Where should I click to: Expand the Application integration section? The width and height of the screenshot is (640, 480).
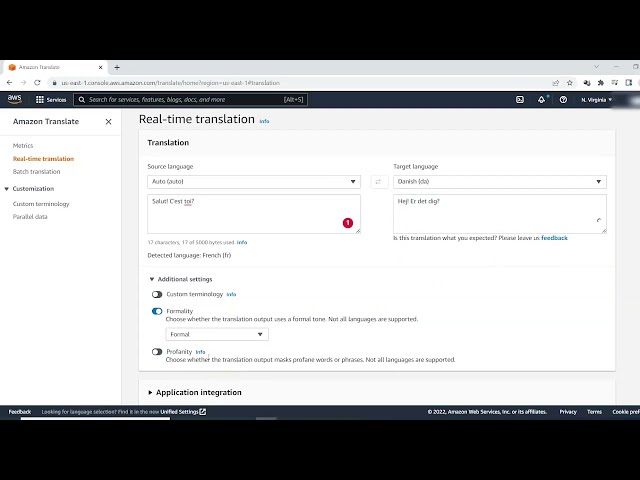pyautogui.click(x=195, y=392)
